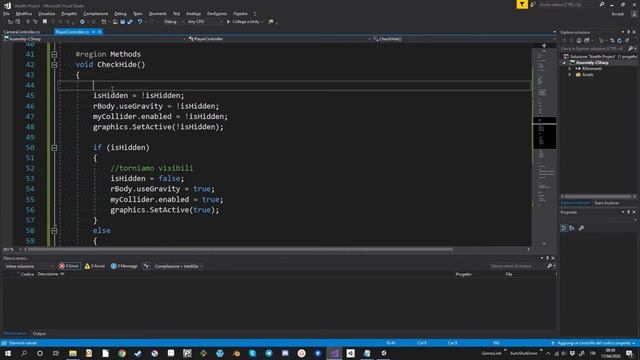Viewport: 640px width, 360px height.
Task: Expand the Riferimenti node
Action: pyautogui.click(x=570, y=69)
